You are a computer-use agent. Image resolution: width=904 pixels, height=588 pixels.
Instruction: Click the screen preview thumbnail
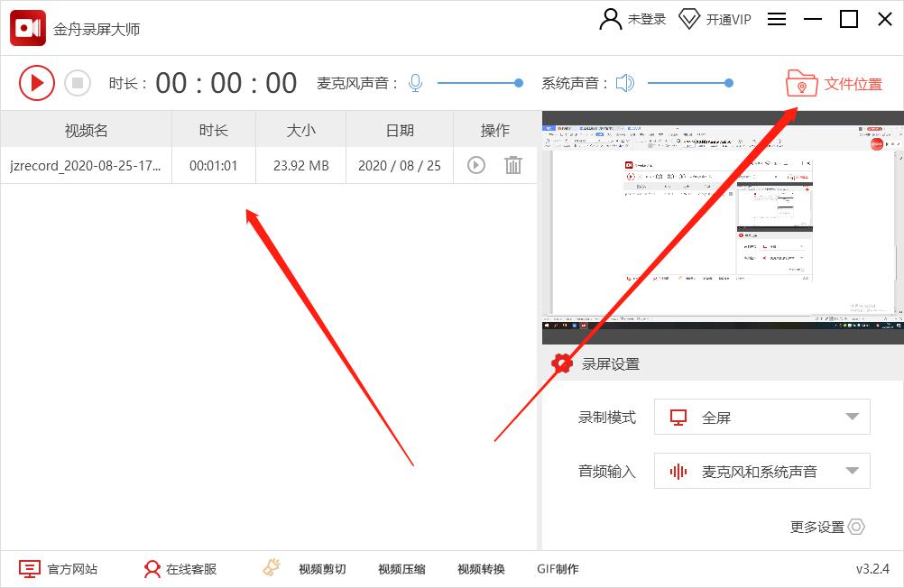click(x=723, y=227)
